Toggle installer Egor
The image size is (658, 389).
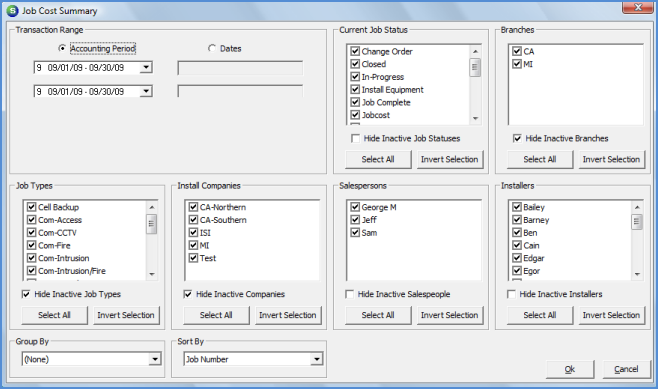517,271
